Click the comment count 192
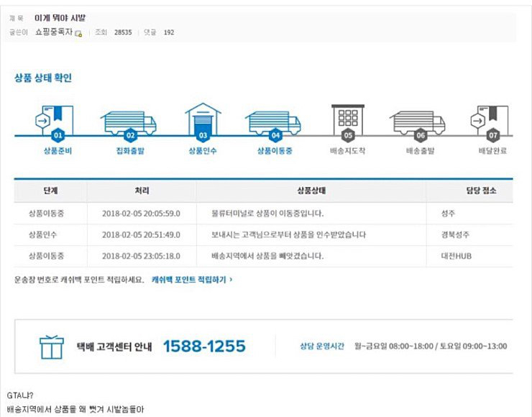This screenshot has height=417, width=532. 169,32
